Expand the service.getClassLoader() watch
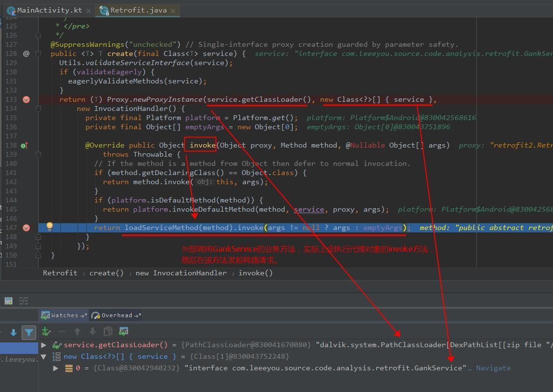The height and width of the screenshot is (392, 553). pos(44,345)
